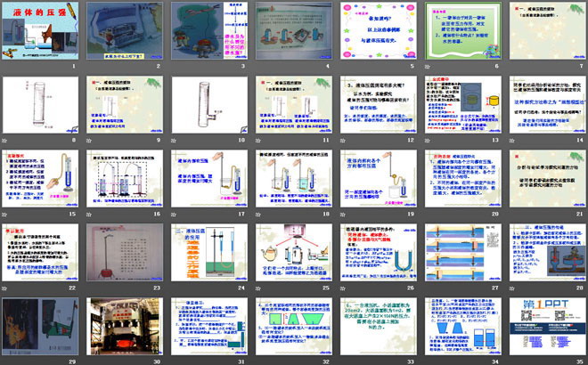Image resolution: width=588 pixels, height=365 pixels.
Task: Select slide 2 with the dam illustration
Action: tap(126, 30)
